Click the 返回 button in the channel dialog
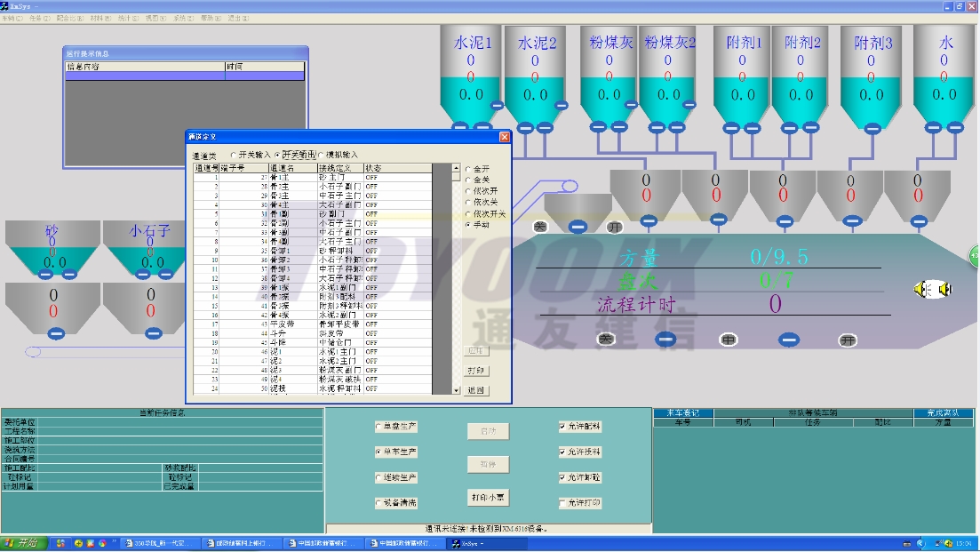Image resolution: width=980 pixels, height=552 pixels. pyautogui.click(x=476, y=390)
